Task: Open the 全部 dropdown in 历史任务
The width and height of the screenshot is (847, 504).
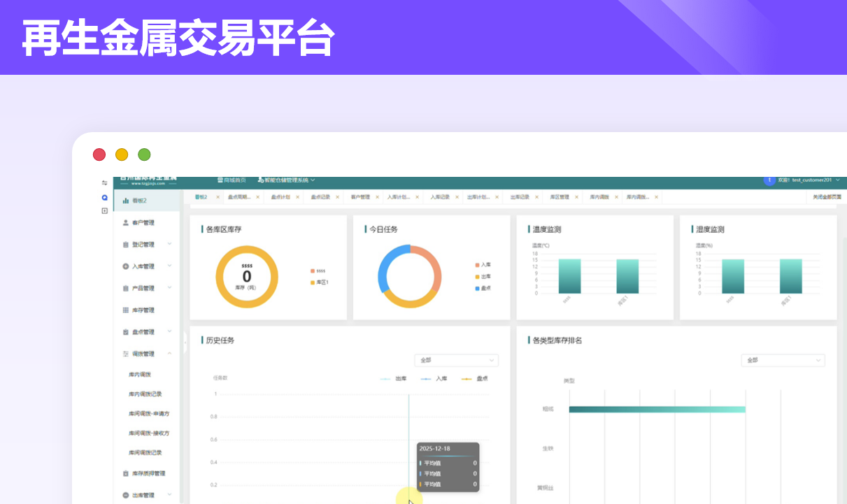Action: 456,360
